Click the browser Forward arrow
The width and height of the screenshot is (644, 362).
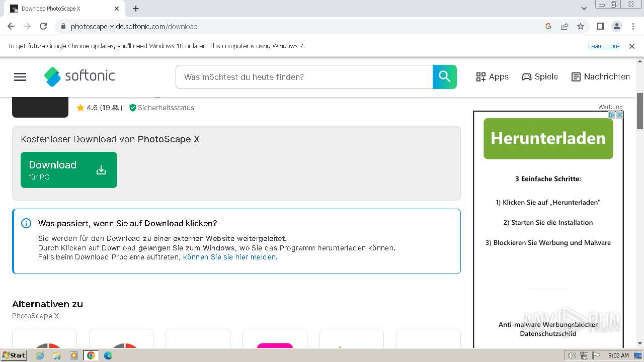tap(27, 26)
